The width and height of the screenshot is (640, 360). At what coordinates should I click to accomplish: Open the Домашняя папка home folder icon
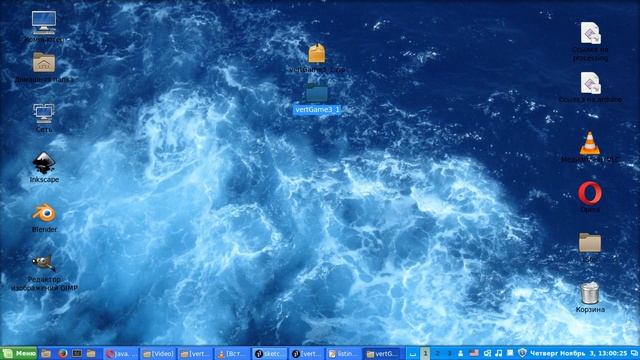coord(44,62)
